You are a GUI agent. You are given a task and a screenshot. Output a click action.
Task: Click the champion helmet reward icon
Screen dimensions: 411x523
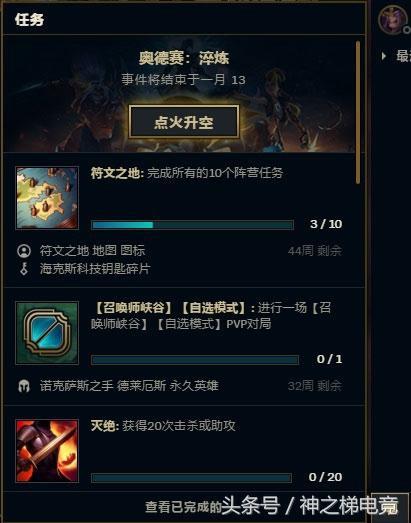[24, 386]
